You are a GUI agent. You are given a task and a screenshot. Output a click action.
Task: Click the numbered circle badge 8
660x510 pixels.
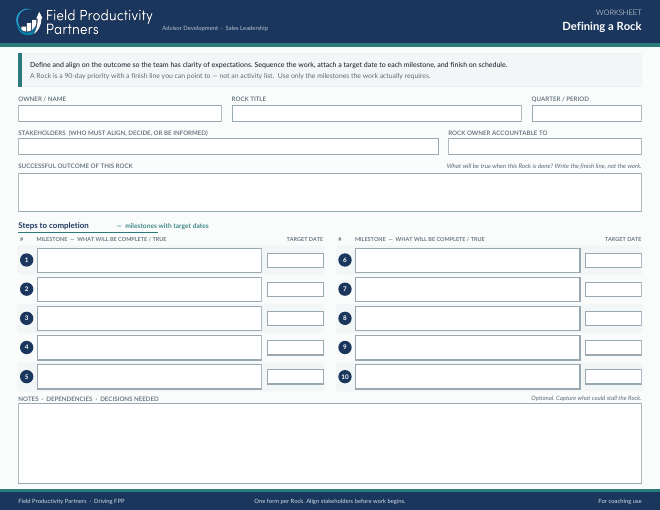(345, 318)
